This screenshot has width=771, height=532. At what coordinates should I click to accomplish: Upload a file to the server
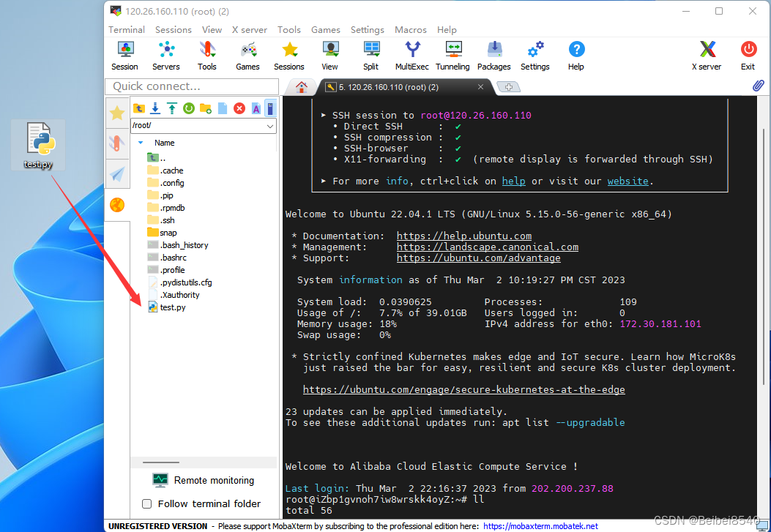click(171, 108)
